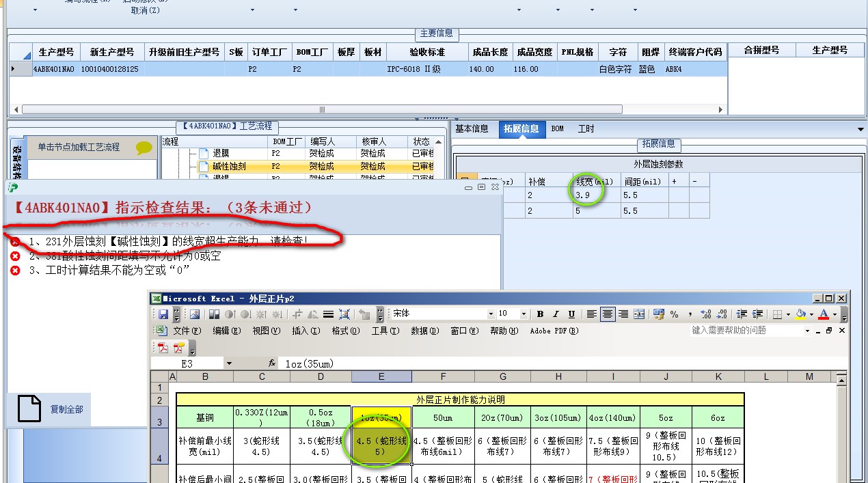This screenshot has width=868, height=483.
Task: Select the 退膜 process tree node
Action: (x=220, y=153)
